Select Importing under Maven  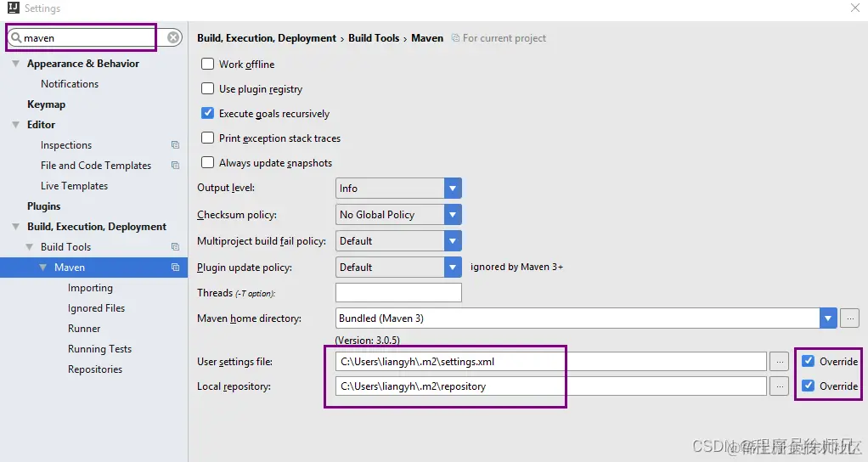coord(90,288)
